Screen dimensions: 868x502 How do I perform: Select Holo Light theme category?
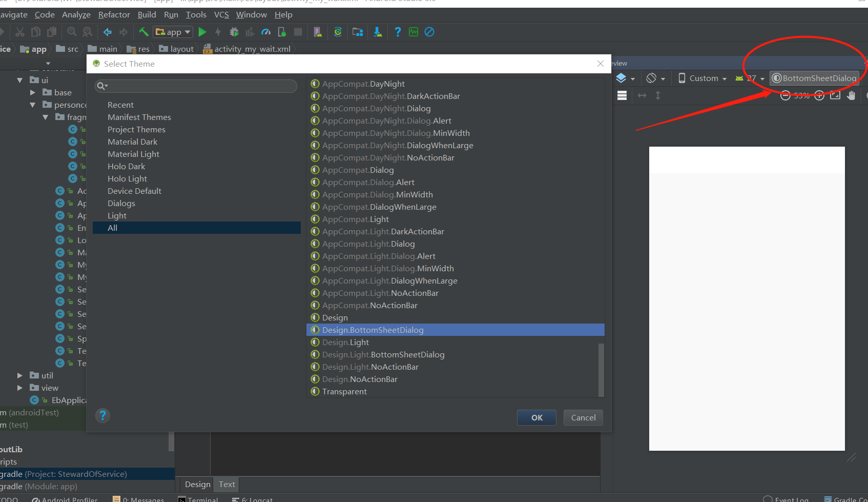127,179
